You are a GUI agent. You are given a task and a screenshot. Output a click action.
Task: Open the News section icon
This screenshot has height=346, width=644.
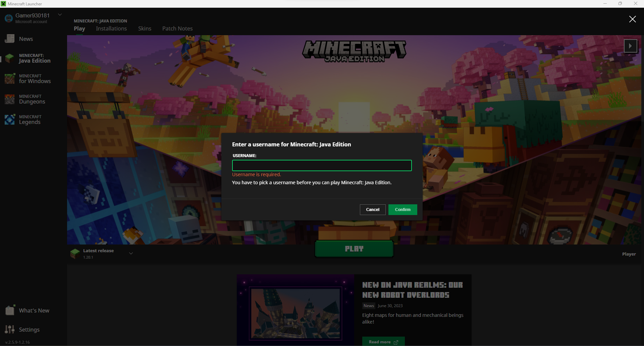[x=10, y=39]
